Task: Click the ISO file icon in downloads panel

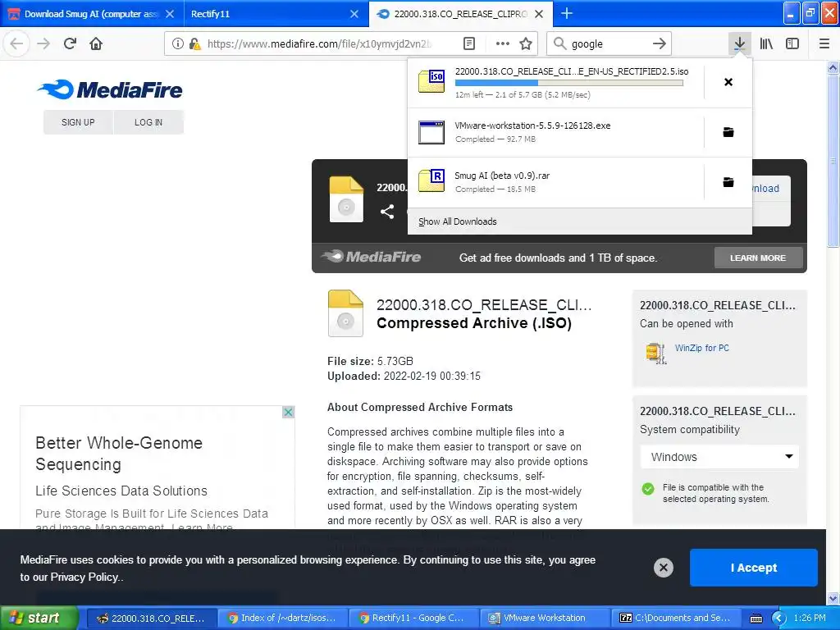Action: click(431, 81)
